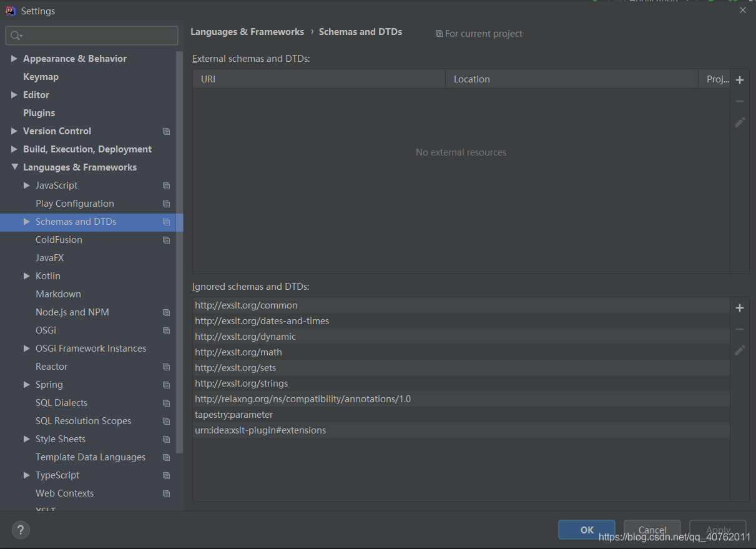Viewport: 756px width, 549px height.
Task: Add an external schema with plus icon
Action: click(x=740, y=80)
